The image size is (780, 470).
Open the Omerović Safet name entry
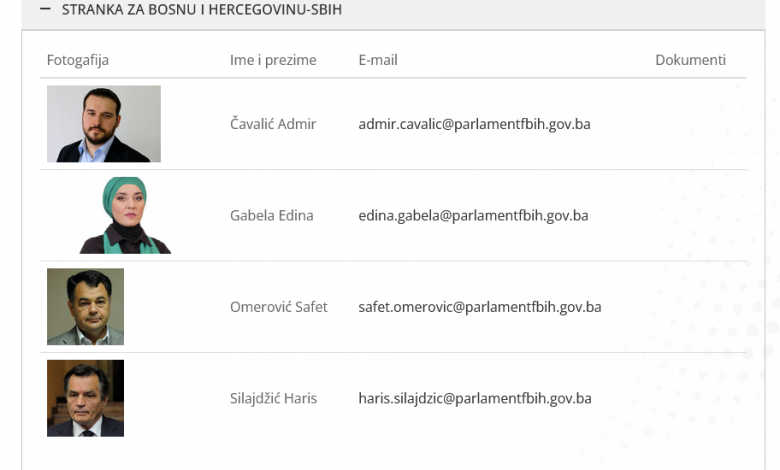tap(279, 307)
